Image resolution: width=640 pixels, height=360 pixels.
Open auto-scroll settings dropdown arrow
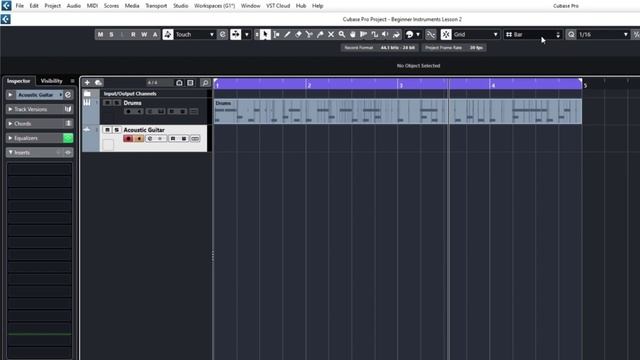click(x=247, y=35)
